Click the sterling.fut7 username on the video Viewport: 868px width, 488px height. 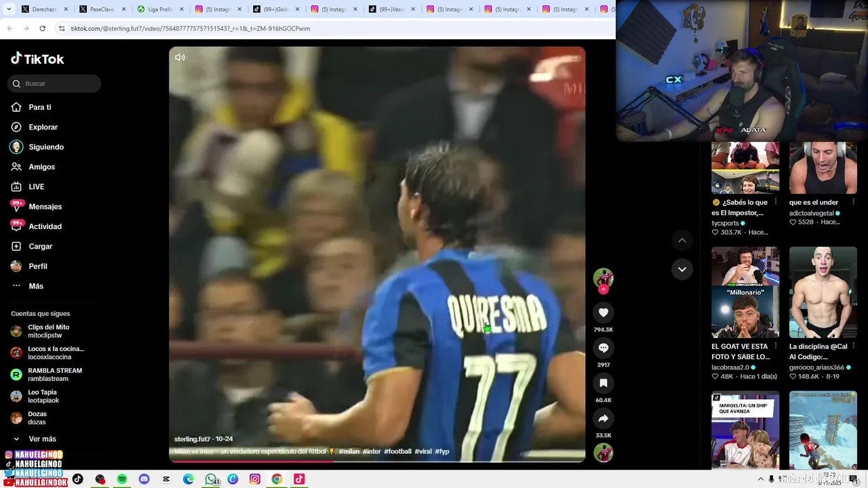tap(193, 439)
